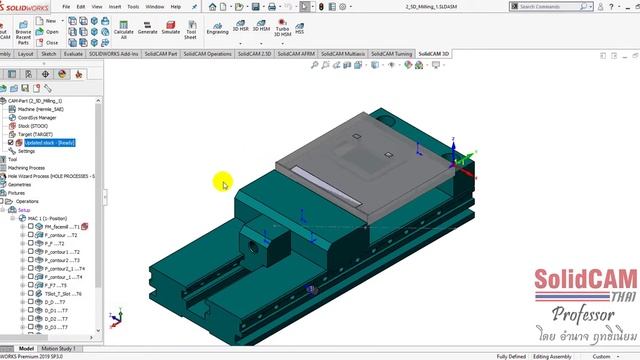Select the Model tab at bottom
Viewport: 640px width, 360px height.
coord(26,349)
